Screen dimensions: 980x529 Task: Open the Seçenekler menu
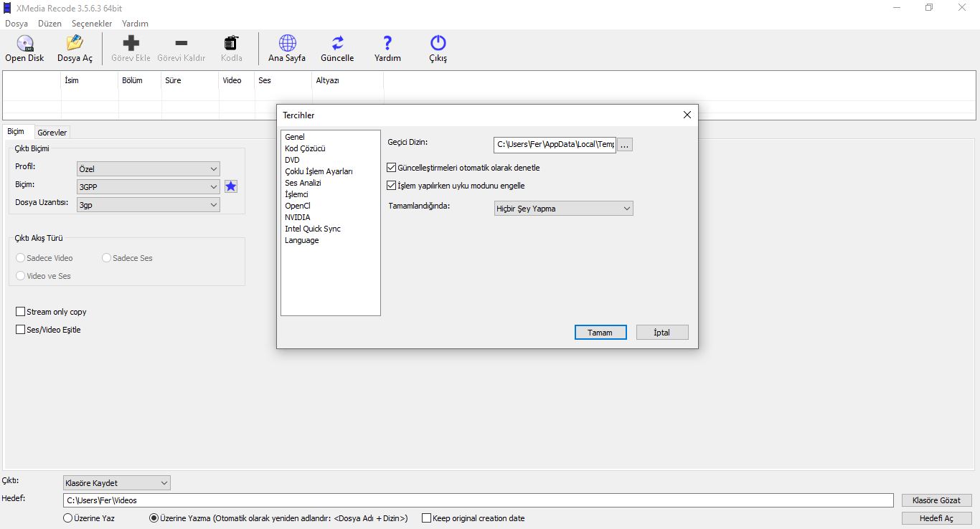(x=92, y=24)
